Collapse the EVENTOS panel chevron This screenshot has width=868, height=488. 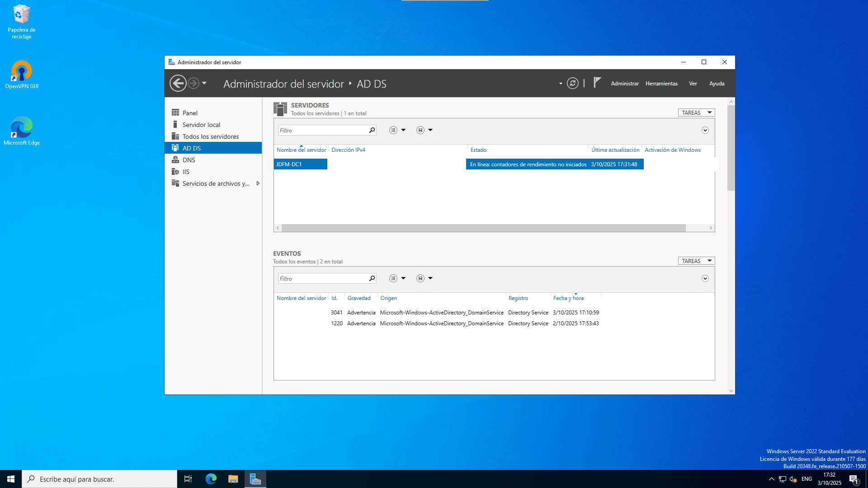(705, 278)
